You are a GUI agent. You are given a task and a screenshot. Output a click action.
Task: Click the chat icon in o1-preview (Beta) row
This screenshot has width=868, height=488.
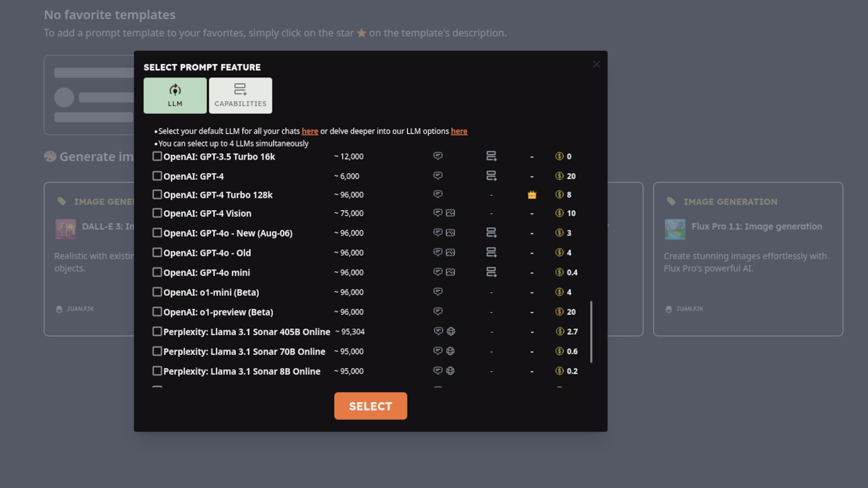pos(438,312)
